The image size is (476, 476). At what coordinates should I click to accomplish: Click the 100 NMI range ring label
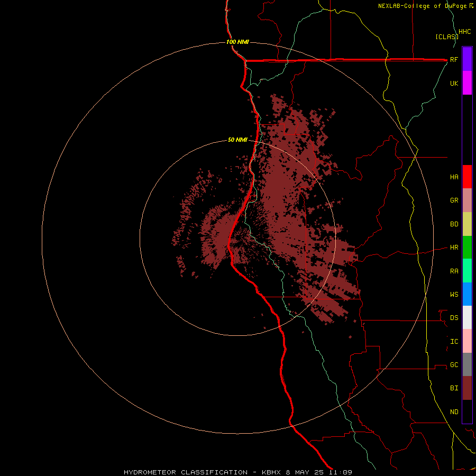click(237, 42)
